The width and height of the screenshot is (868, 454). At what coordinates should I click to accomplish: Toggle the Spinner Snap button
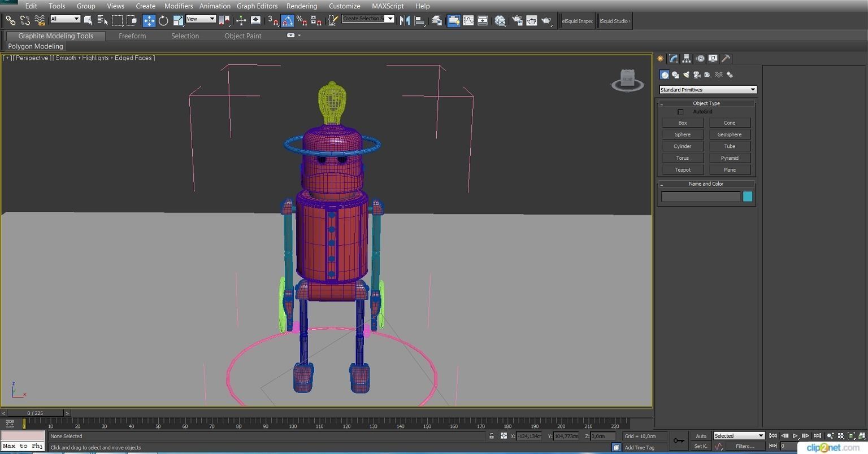[x=316, y=20]
